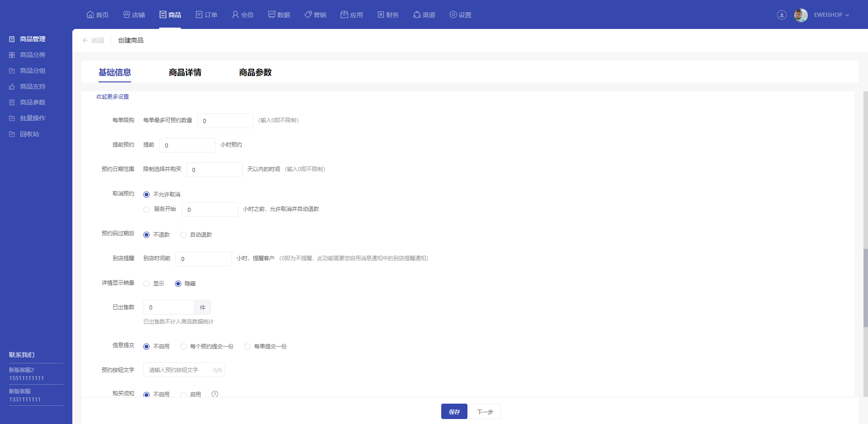Collapse settings via 收起更多设置

coord(113,97)
